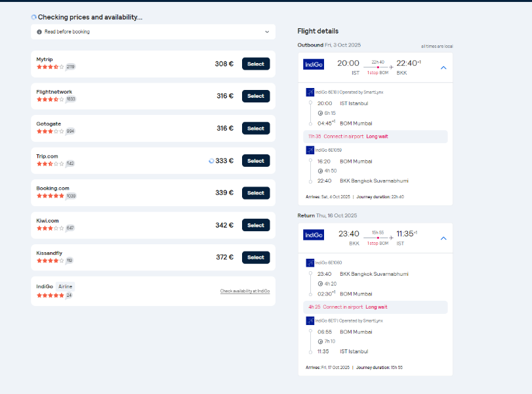Click the Kissandfly provider name
Image resolution: width=532 pixels, height=394 pixels.
[49, 253]
